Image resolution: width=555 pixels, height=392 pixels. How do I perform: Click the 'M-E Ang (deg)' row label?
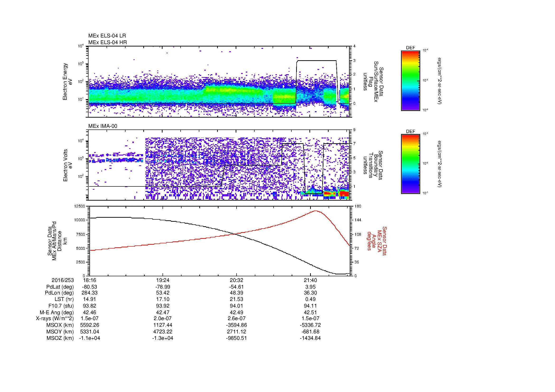click(57, 312)
